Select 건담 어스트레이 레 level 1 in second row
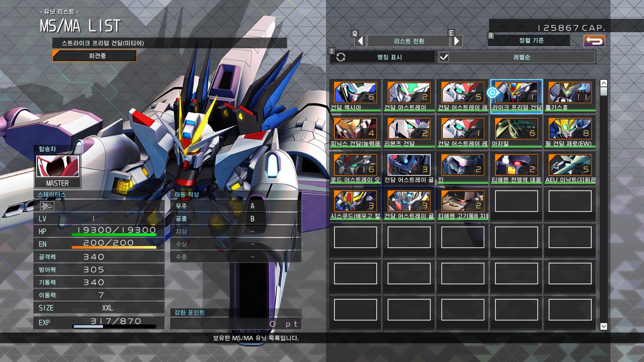This screenshot has width=644, height=362. (x=462, y=132)
